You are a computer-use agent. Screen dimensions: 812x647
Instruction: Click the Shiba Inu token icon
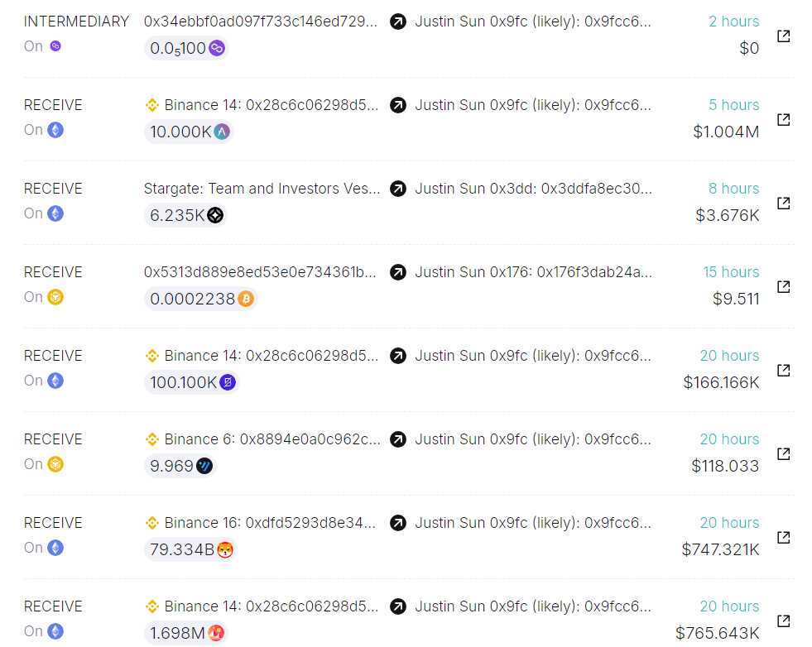click(x=225, y=549)
